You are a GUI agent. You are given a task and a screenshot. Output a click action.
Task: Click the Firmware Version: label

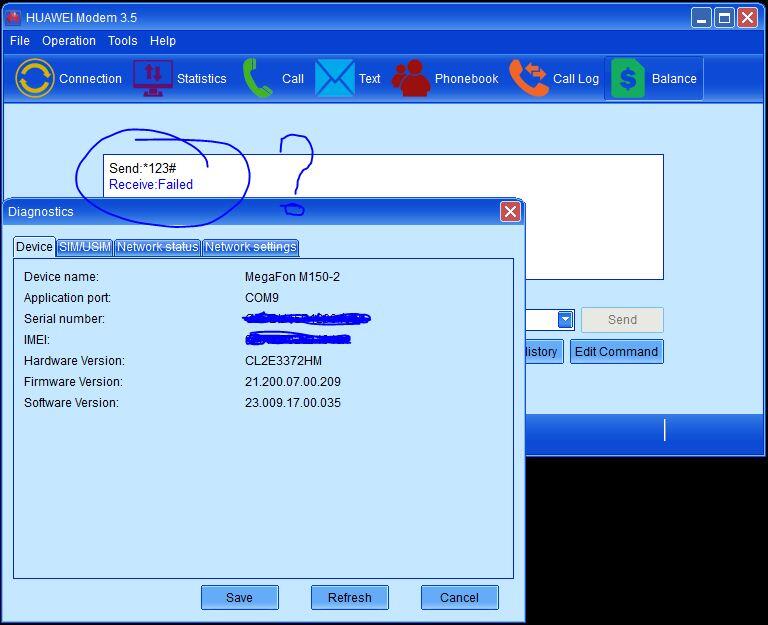point(73,382)
